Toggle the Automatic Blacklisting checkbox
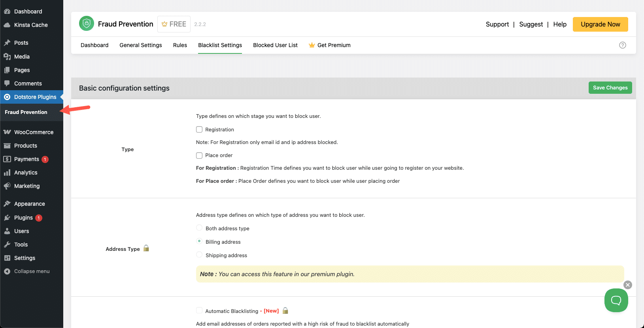 pyautogui.click(x=199, y=311)
